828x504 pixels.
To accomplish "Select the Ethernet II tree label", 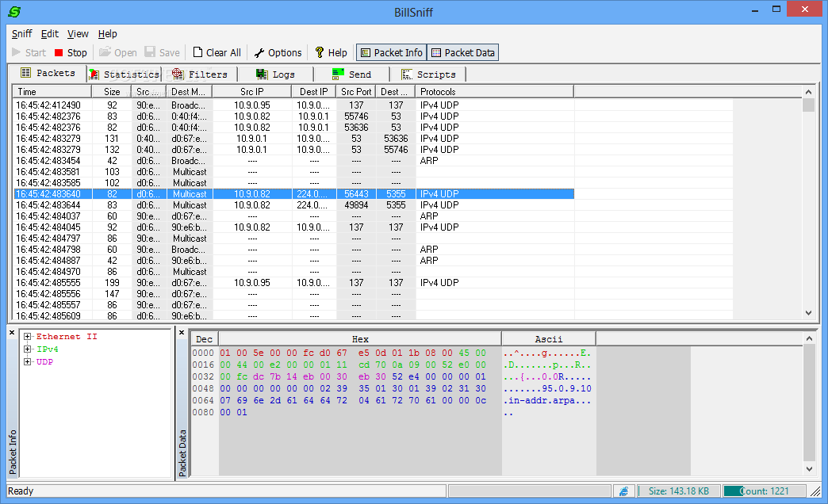I will click(67, 336).
